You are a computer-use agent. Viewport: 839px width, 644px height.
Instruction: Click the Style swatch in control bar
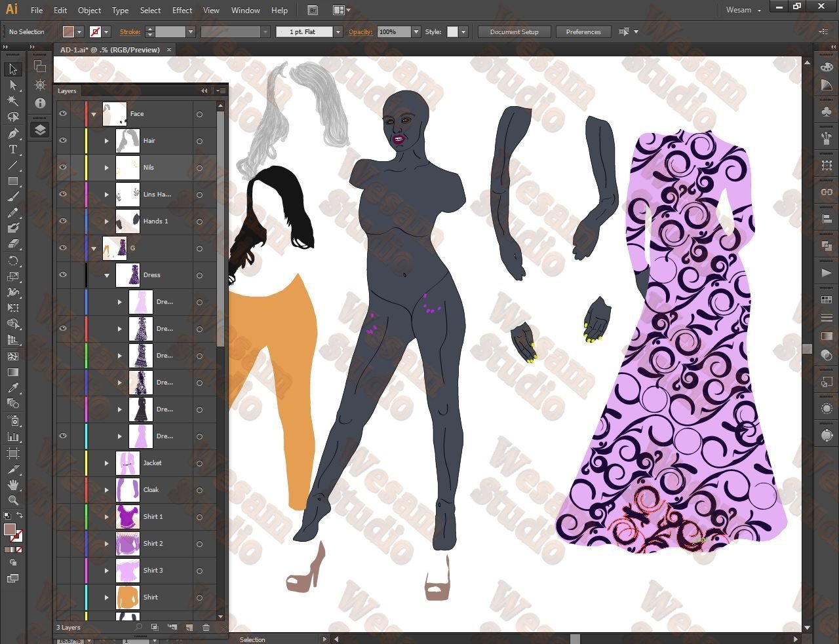tap(452, 31)
